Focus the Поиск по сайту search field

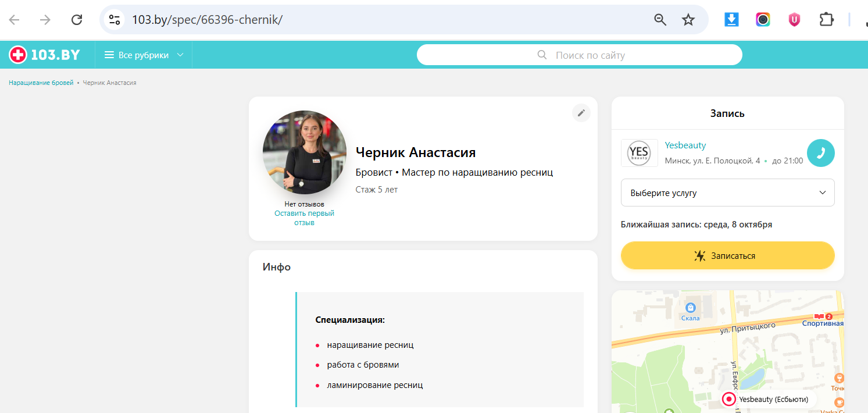click(x=580, y=55)
